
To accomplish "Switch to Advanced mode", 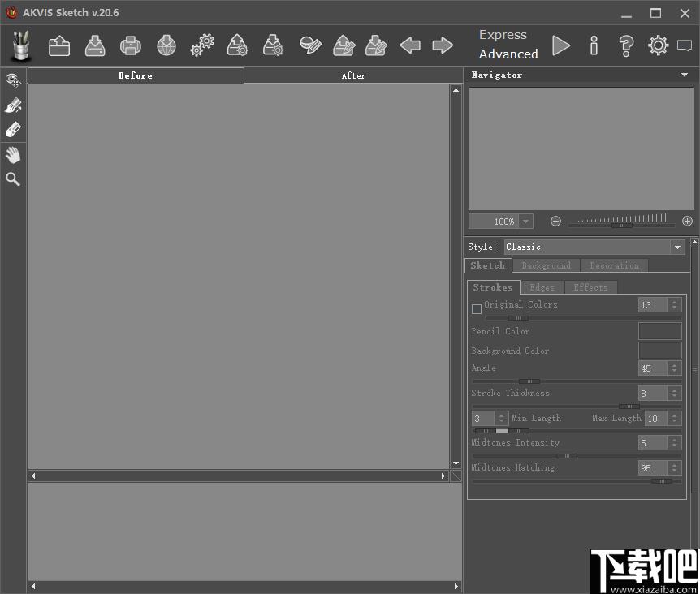I will tap(508, 54).
